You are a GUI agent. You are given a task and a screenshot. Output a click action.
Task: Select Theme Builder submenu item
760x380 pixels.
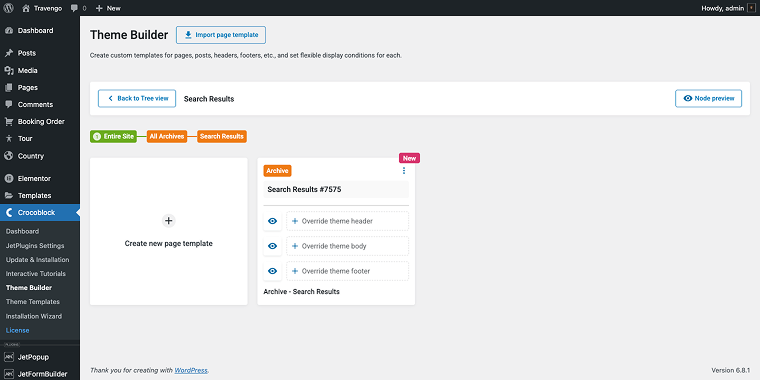(29, 288)
